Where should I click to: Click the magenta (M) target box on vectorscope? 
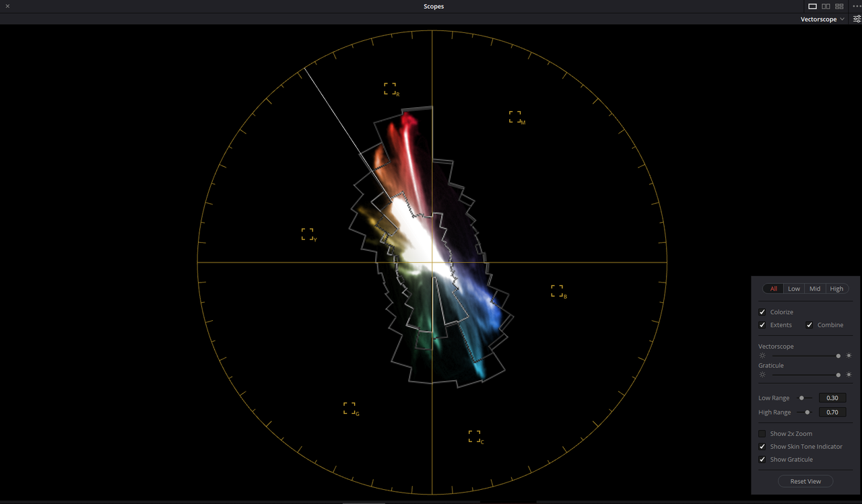tap(515, 117)
